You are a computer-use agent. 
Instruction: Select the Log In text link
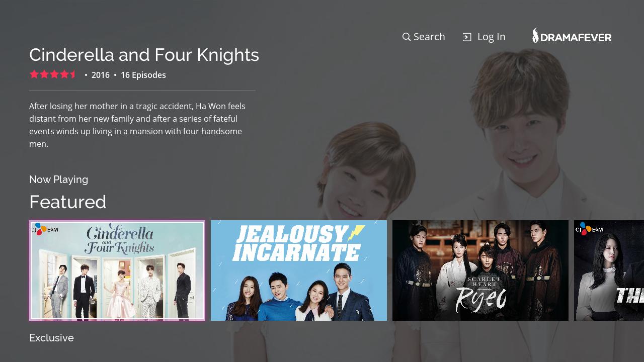pos(491,37)
